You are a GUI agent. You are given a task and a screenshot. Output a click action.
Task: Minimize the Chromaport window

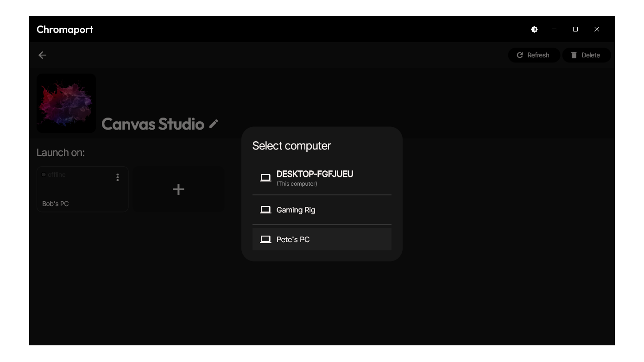[554, 29]
